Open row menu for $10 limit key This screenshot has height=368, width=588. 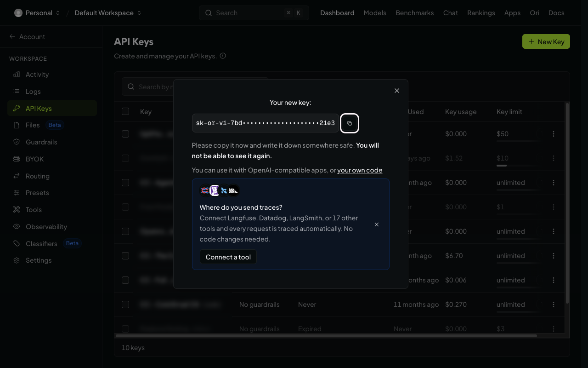[554, 158]
